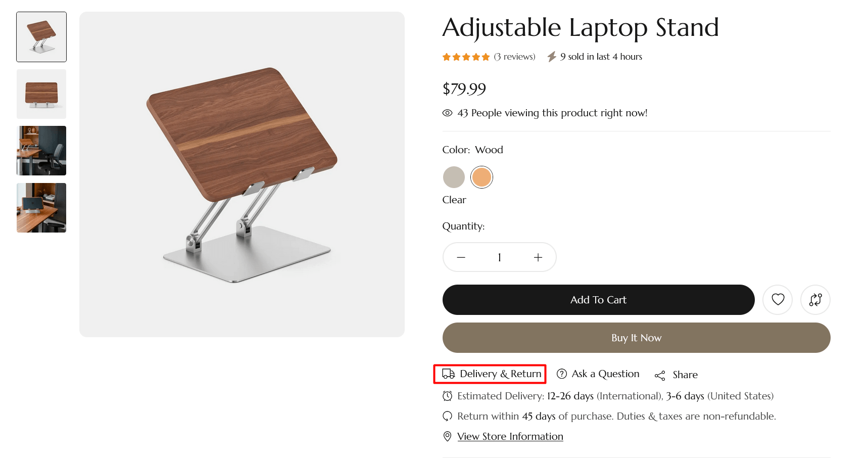The image size is (868, 458).
Task: Select the wood orange color swatch
Action: tap(481, 177)
